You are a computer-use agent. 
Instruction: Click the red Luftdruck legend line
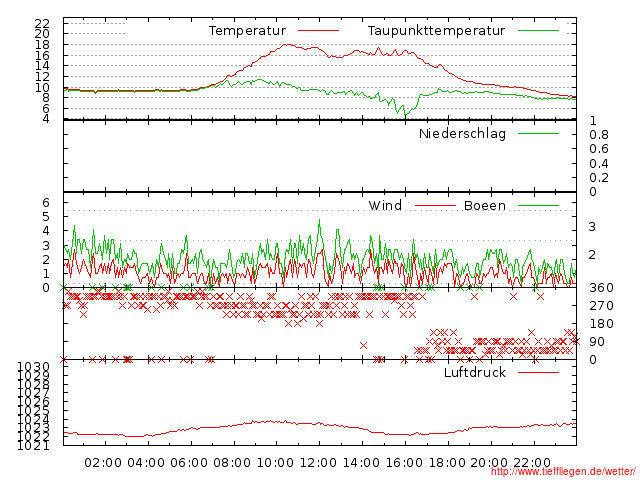tap(538, 372)
